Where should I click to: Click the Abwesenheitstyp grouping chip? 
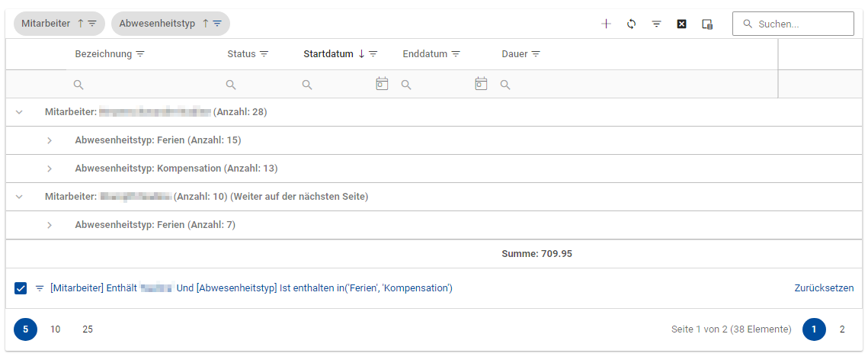click(x=157, y=24)
